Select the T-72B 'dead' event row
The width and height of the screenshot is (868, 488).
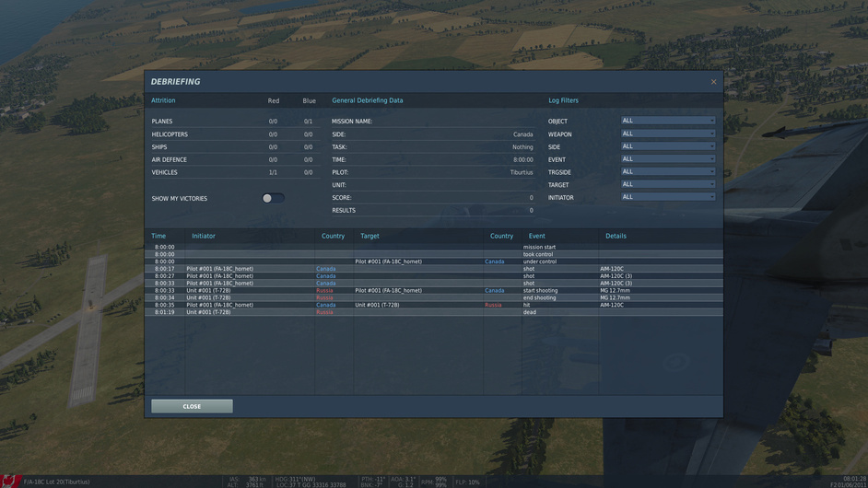433,312
